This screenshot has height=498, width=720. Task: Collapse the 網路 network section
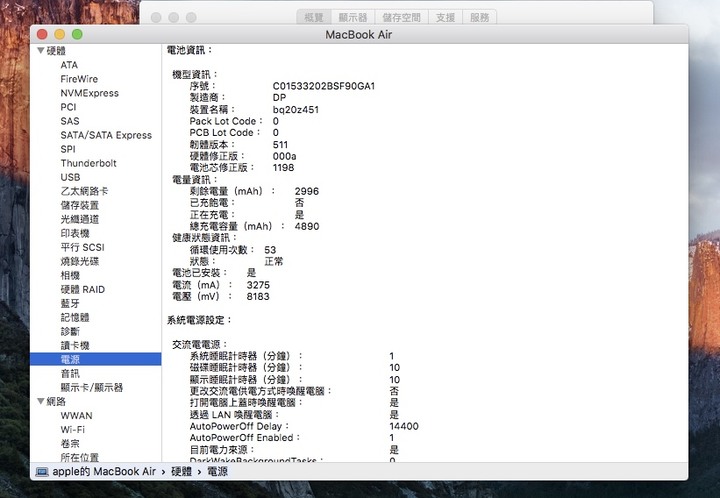point(41,402)
